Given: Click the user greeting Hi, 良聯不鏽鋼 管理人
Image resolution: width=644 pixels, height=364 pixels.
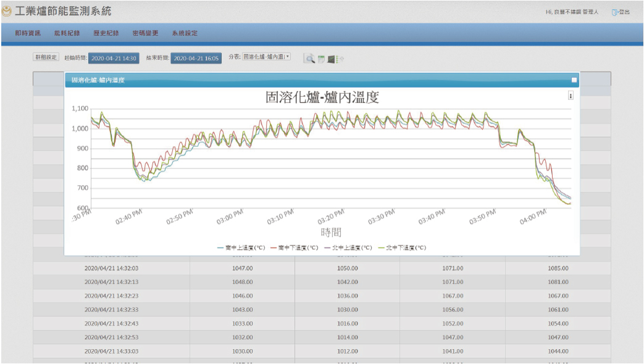Looking at the screenshot, I should tap(572, 12).
